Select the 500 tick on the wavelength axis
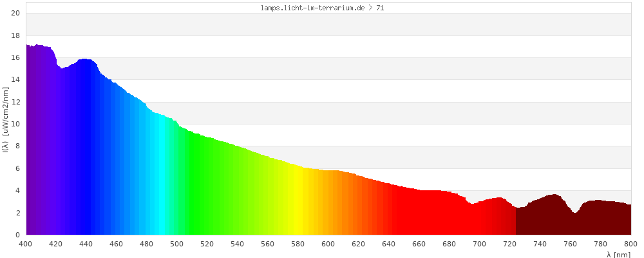 coord(177,244)
